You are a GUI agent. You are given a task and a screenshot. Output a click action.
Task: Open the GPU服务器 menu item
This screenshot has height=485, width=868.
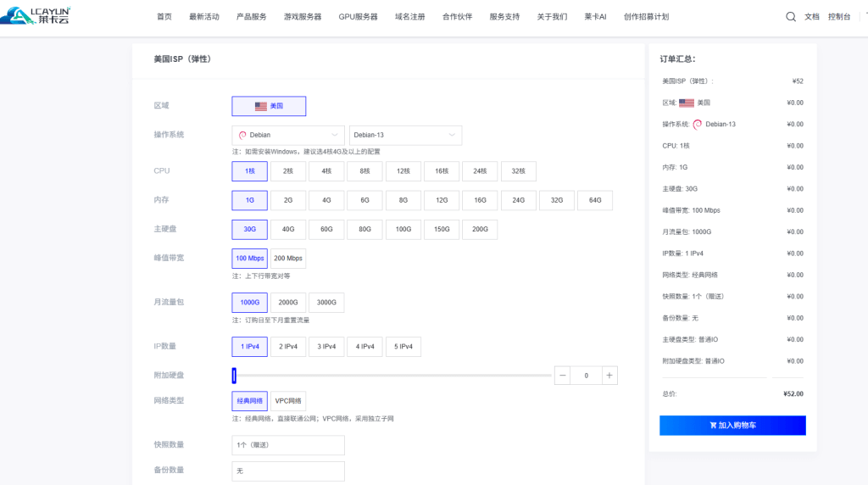click(358, 17)
